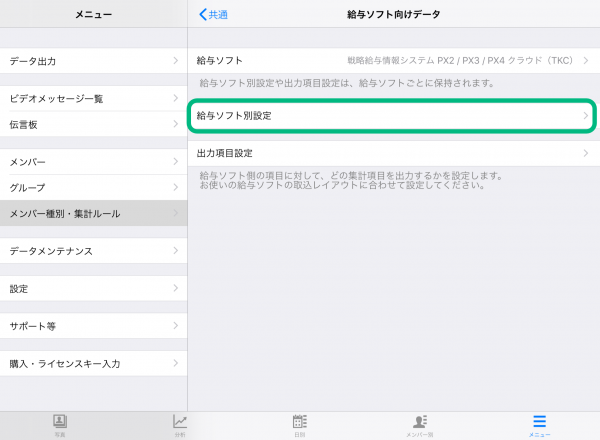Open 出力項目設定 row

tap(392, 153)
